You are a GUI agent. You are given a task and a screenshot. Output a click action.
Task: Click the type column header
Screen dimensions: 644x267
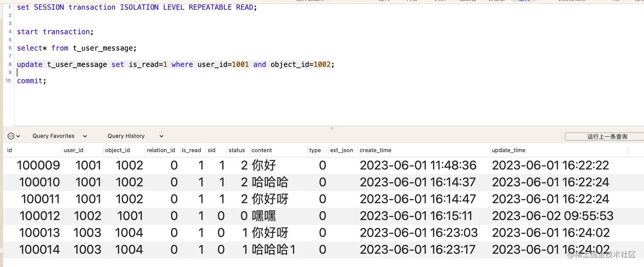(315, 150)
